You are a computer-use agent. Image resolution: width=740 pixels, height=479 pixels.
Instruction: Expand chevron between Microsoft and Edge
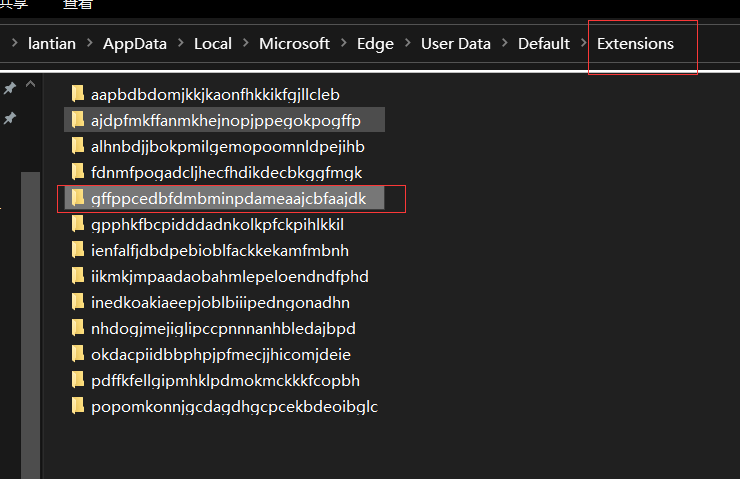344,43
